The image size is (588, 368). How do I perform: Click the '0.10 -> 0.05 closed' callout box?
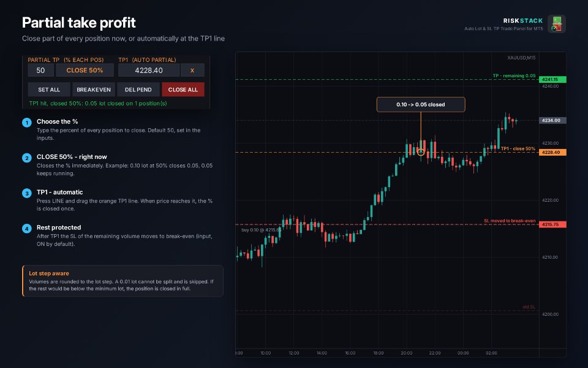click(x=421, y=104)
